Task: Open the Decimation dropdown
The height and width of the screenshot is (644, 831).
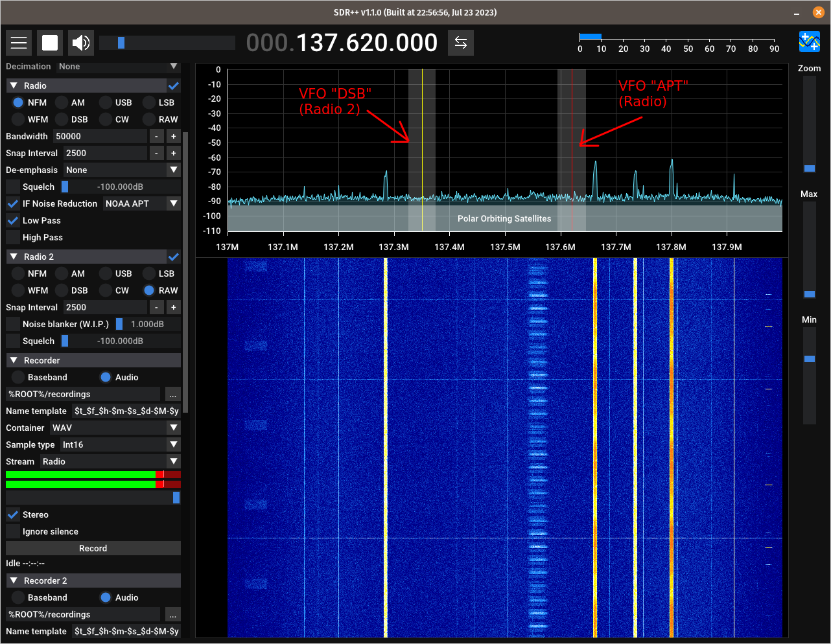Action: pos(118,66)
